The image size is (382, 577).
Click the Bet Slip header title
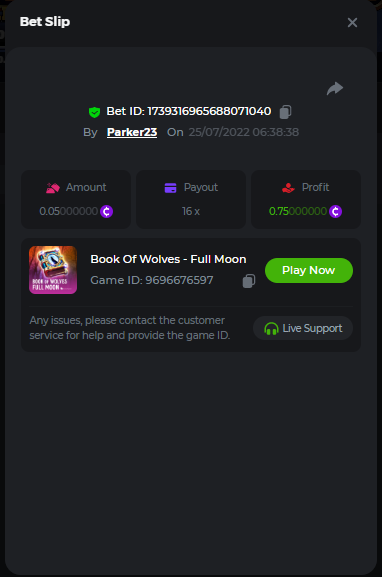pyautogui.click(x=45, y=22)
